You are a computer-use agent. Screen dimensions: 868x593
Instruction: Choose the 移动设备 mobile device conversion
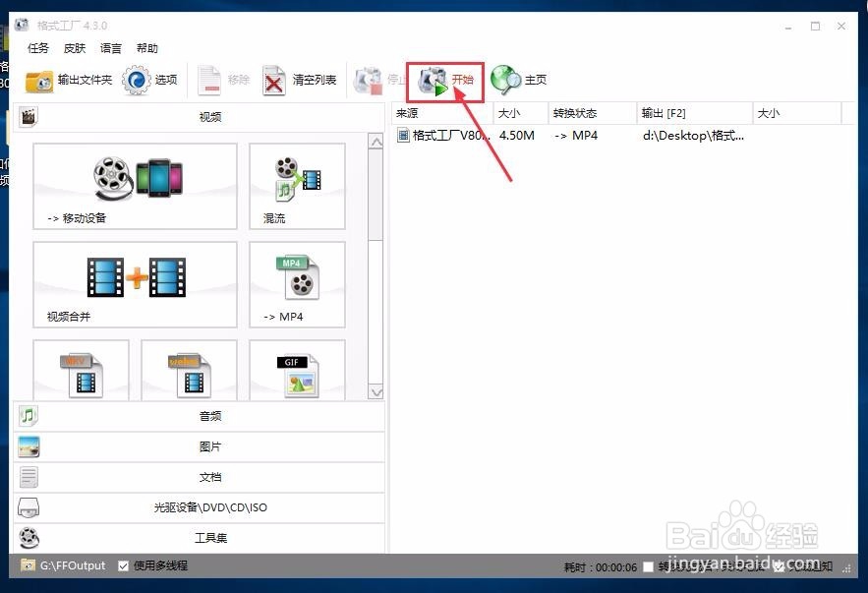click(135, 186)
